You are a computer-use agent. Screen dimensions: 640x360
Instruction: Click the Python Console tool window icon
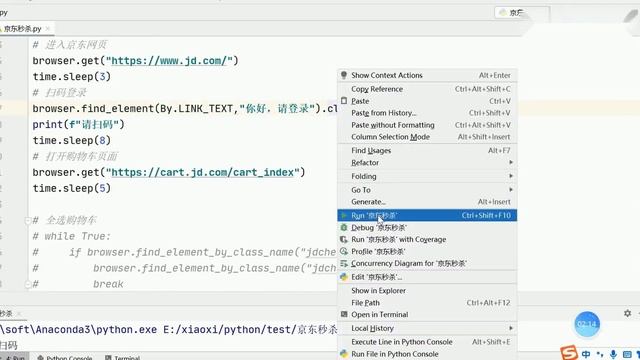click(x=40, y=358)
